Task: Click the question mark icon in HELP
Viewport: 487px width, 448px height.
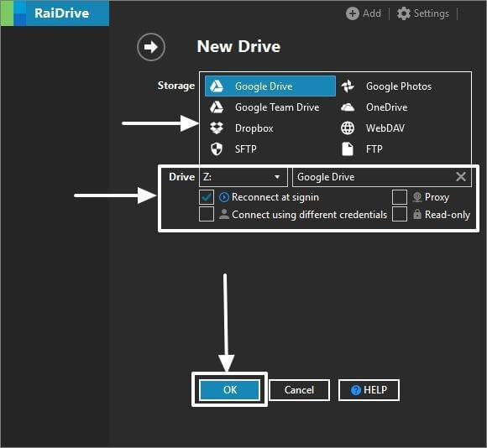Action: coord(356,390)
